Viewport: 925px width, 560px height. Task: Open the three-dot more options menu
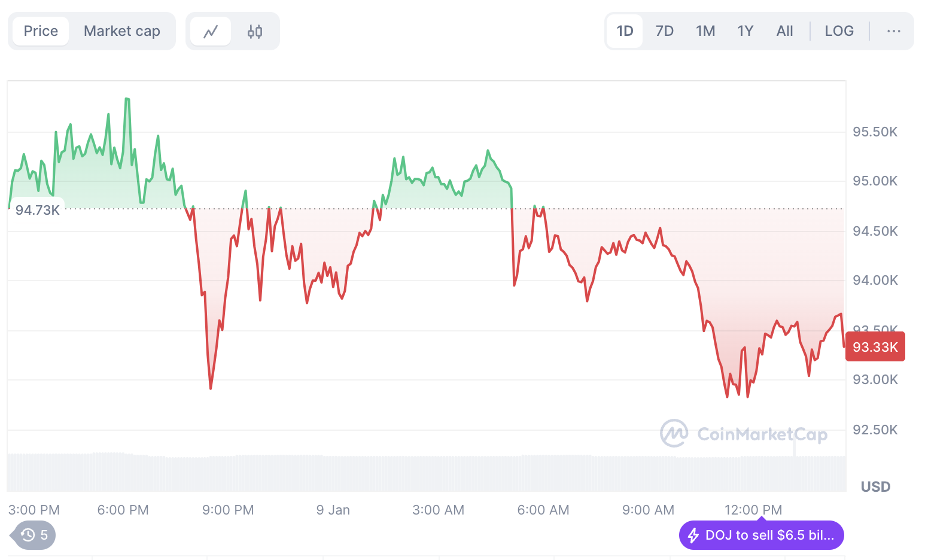click(893, 31)
